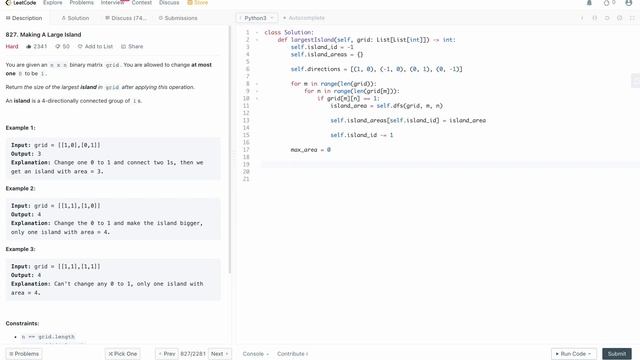
Task: Go to Prev problem
Action: point(167,354)
